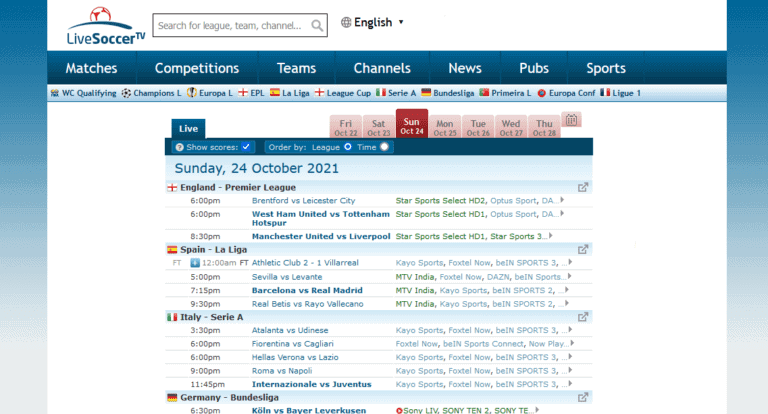Click the Show scores help question icon
This screenshot has width=768, height=414.
click(x=179, y=147)
